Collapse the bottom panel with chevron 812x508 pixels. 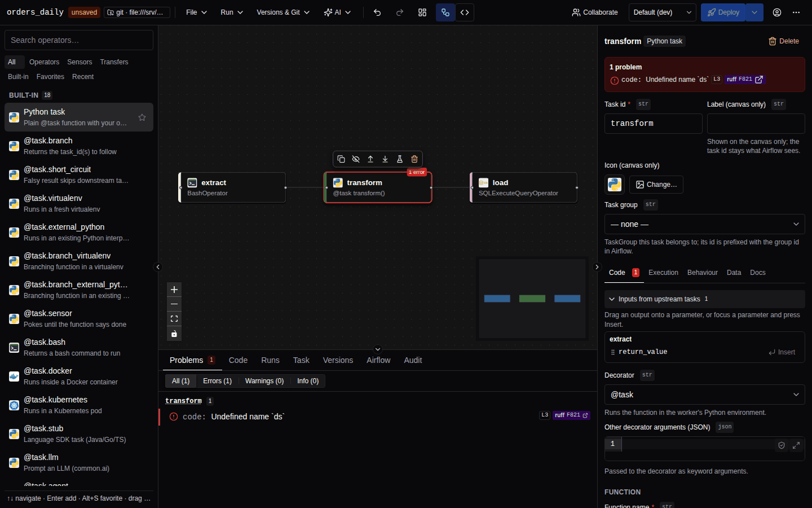point(378,349)
